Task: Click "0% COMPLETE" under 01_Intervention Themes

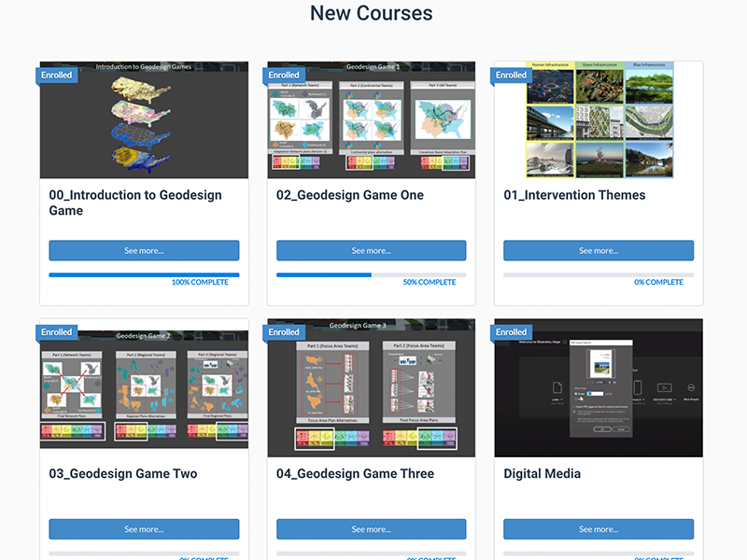Action: point(659,283)
